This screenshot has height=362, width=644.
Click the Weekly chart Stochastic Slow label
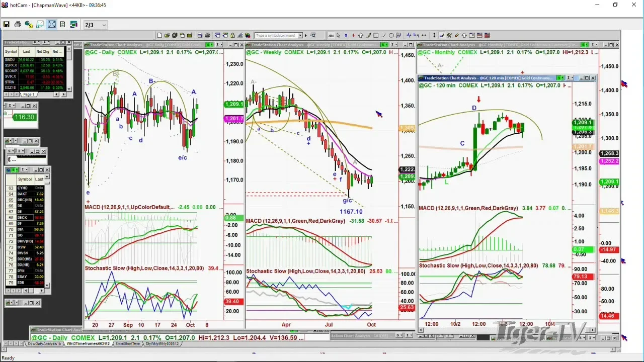click(305, 271)
